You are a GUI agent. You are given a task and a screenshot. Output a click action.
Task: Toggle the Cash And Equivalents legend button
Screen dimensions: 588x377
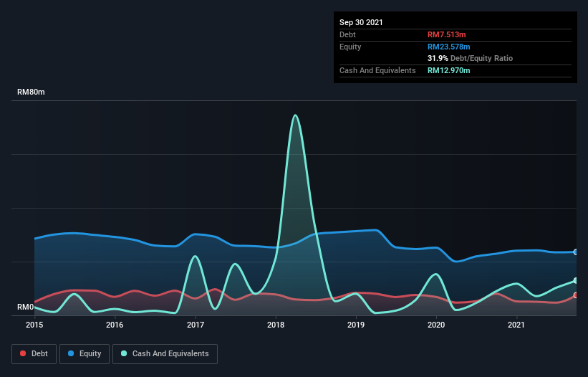coord(165,354)
